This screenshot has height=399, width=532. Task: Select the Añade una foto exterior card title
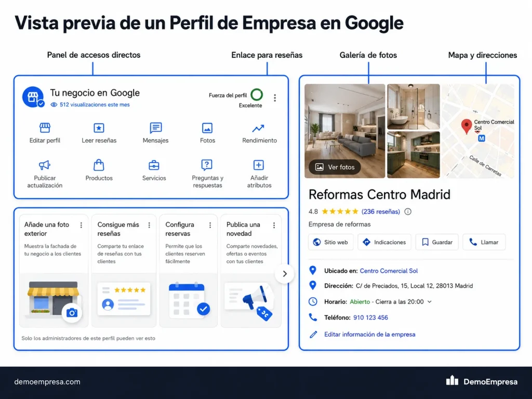click(x=47, y=229)
